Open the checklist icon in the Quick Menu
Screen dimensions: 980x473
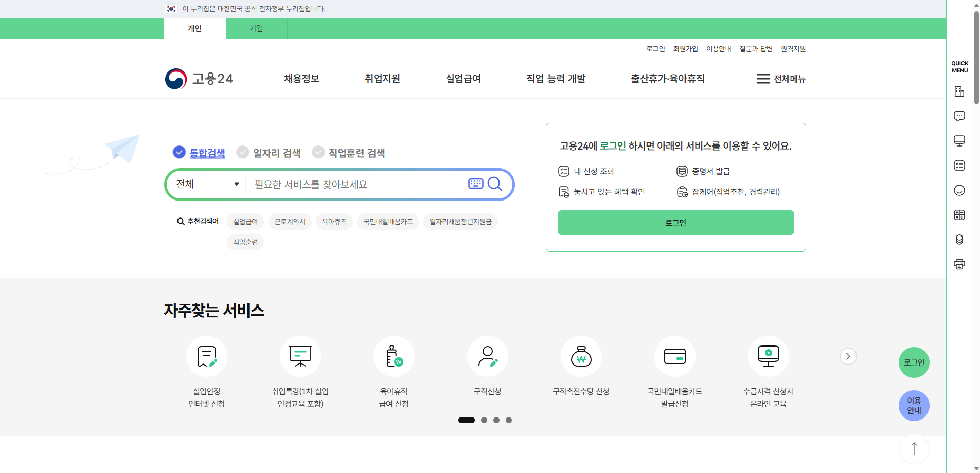point(960,165)
